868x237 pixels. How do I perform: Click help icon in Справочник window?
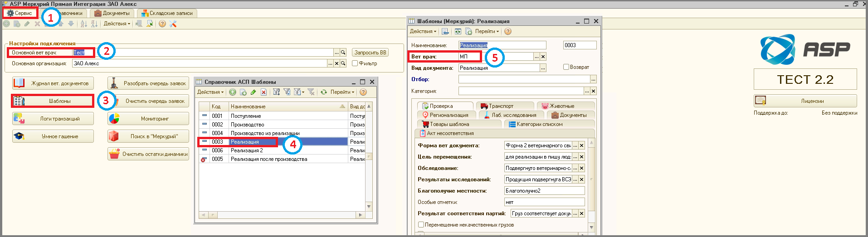pyautogui.click(x=363, y=92)
